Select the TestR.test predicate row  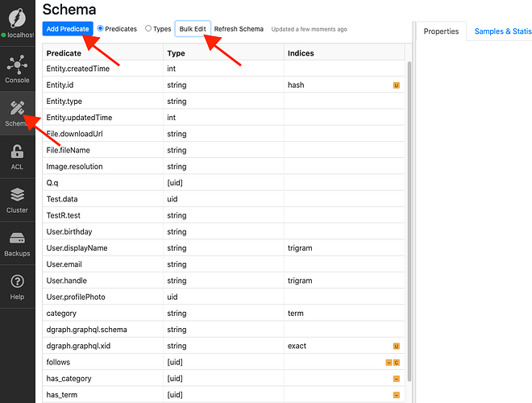(223, 215)
